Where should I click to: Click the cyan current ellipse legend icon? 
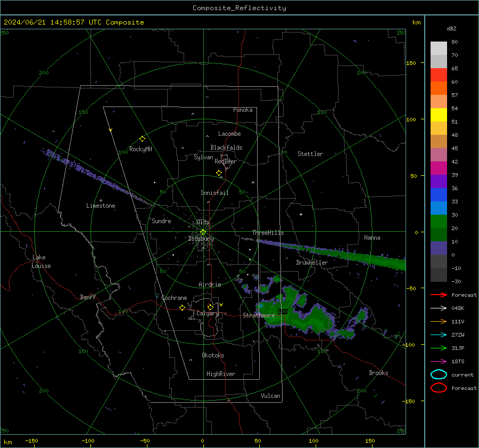[x=439, y=374]
